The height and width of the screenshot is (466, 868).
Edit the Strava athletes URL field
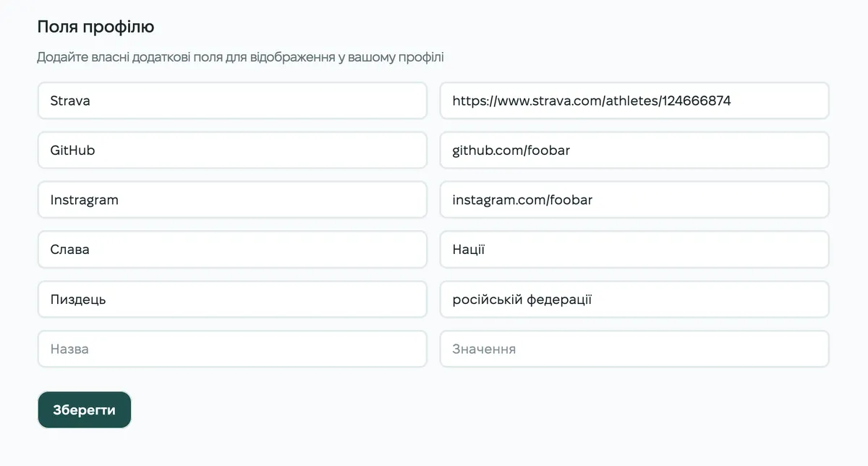tap(634, 101)
